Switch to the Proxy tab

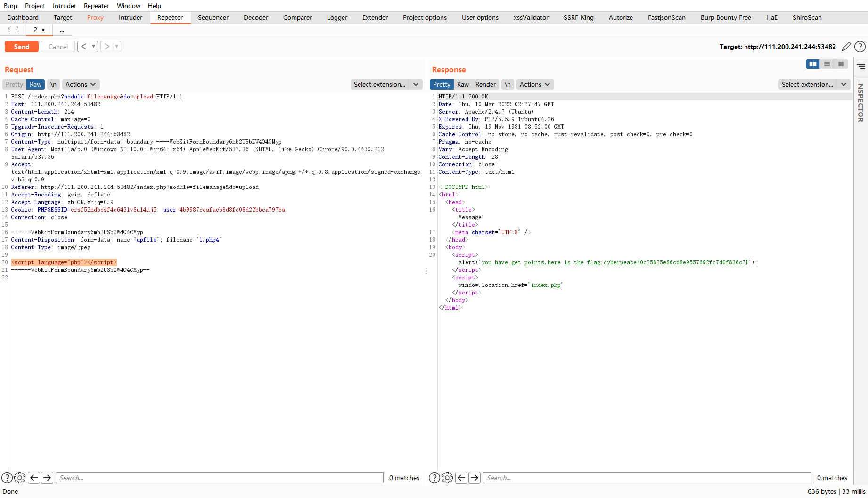(x=95, y=17)
